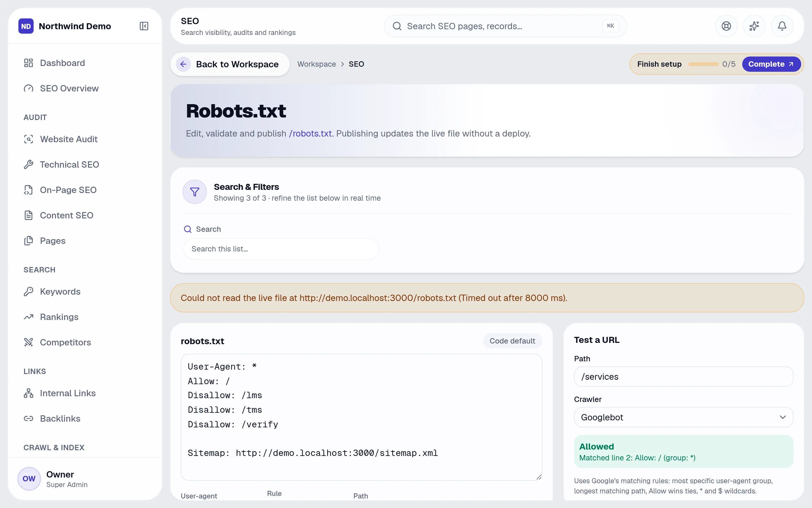Click the ND workspace logo
This screenshot has height=508, width=812.
pos(26,26)
